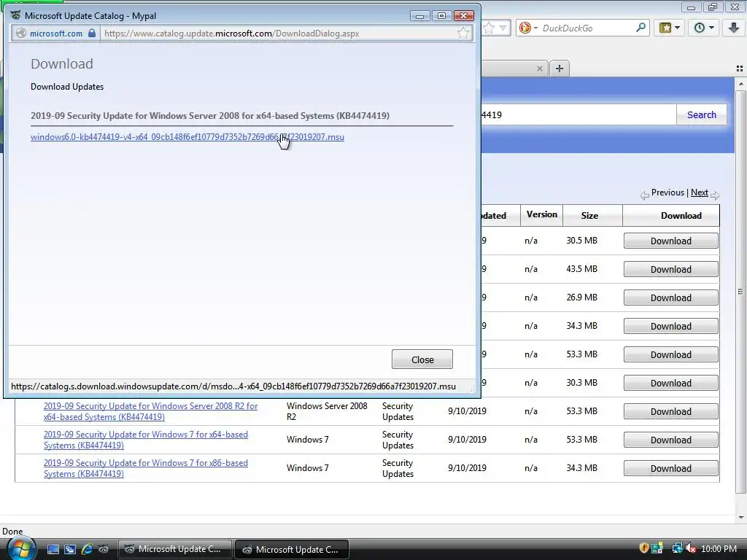Open the Downloads arrow toolbar button
Image resolution: width=747 pixels, height=560 pixels.
pos(734,28)
